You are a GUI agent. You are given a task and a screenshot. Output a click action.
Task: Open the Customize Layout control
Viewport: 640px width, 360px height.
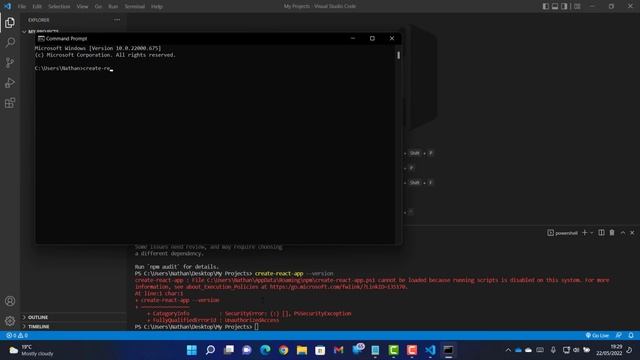click(577, 6)
